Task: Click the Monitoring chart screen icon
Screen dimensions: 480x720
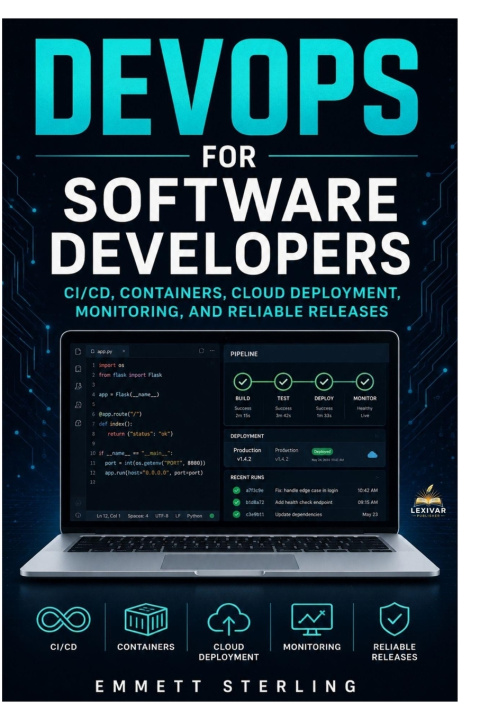Action: pos(312,619)
